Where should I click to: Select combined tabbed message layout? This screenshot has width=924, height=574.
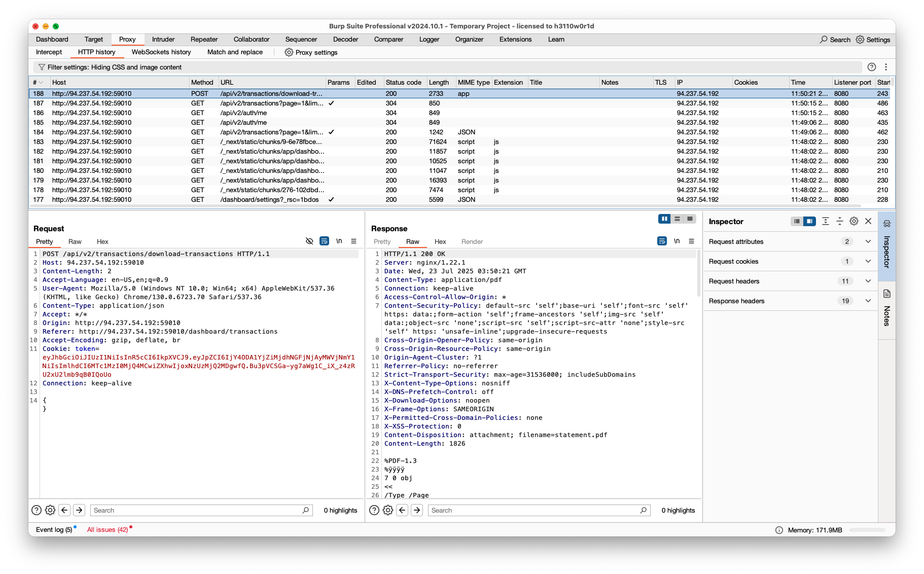[x=690, y=219]
